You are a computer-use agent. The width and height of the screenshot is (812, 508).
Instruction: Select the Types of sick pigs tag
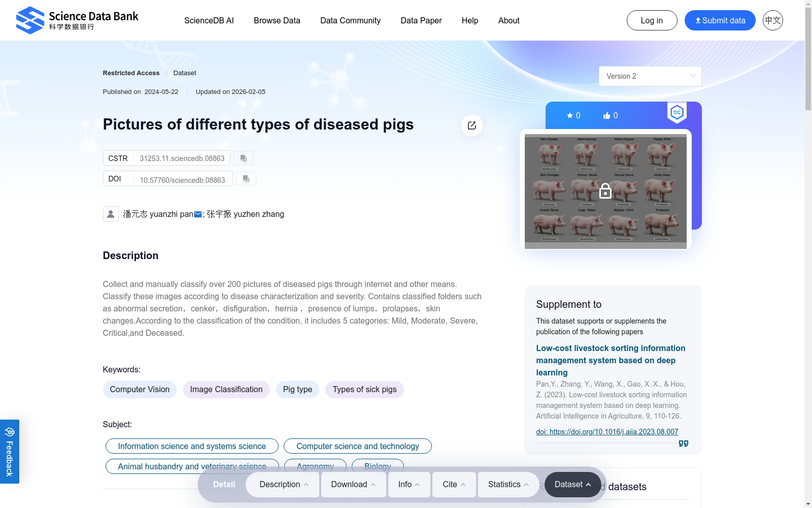[364, 390]
